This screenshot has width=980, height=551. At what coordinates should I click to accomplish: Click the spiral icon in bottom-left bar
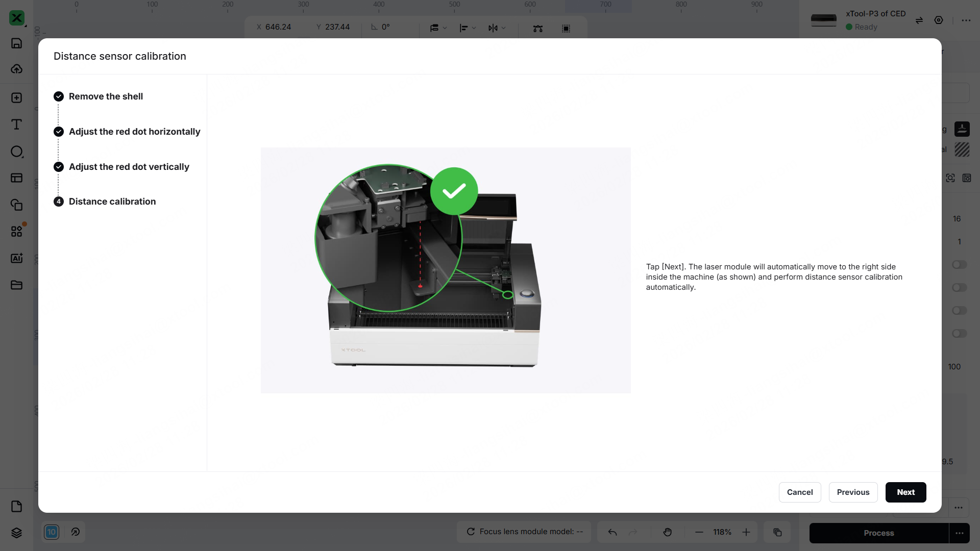[x=76, y=532]
